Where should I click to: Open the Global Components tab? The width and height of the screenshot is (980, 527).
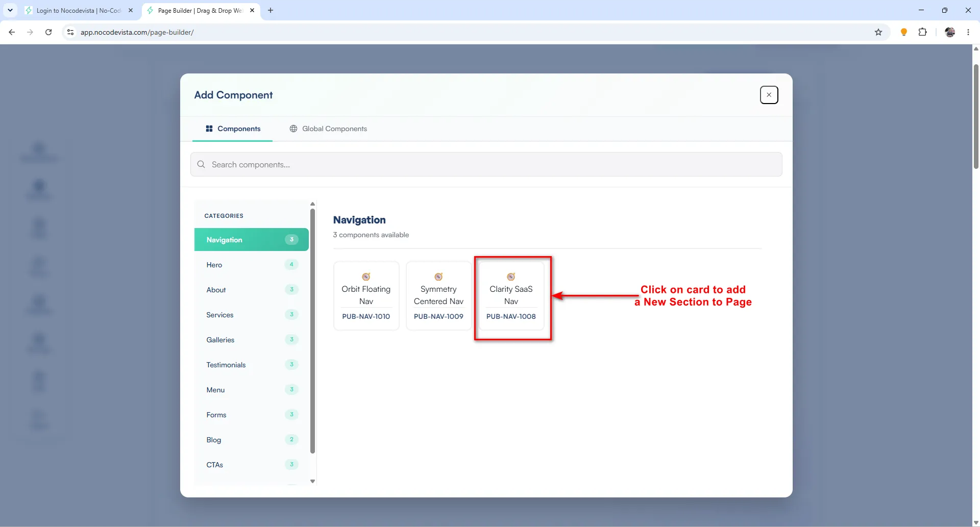328,129
